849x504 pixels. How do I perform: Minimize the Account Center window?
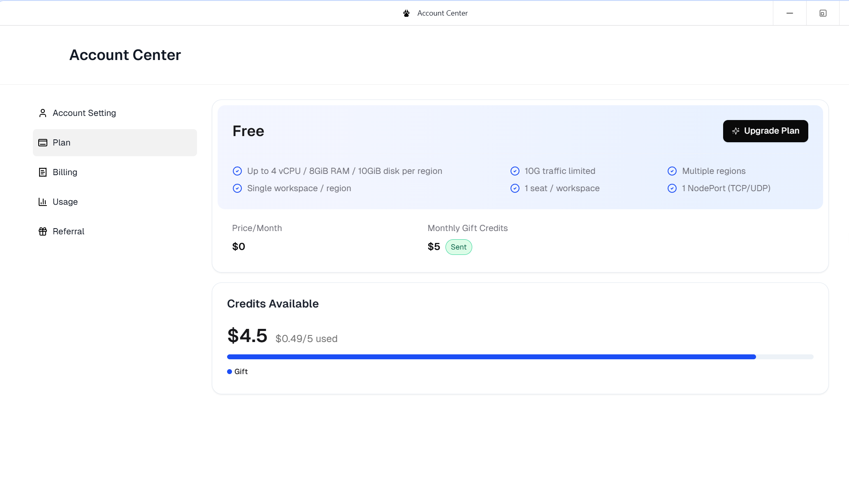[790, 13]
